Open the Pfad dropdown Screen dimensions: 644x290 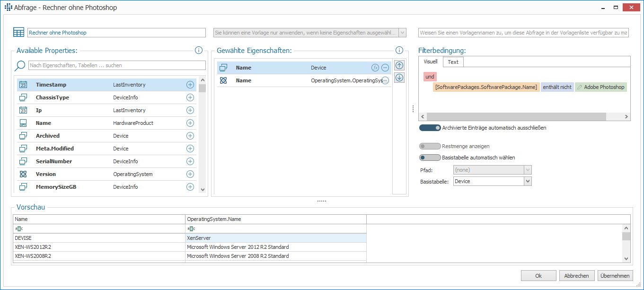[528, 170]
